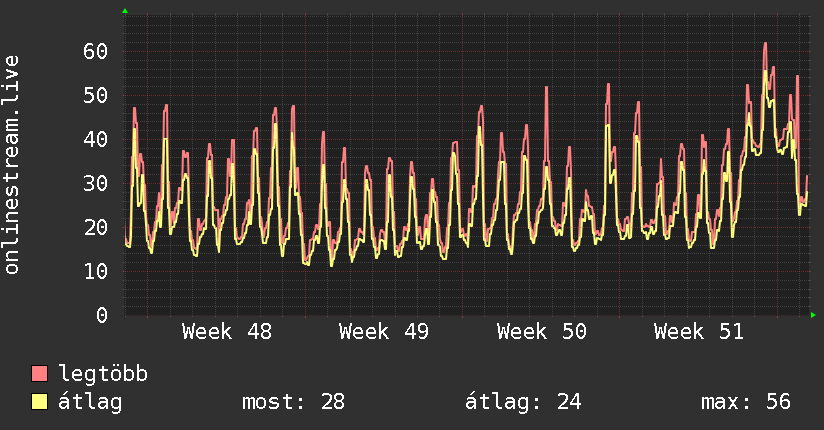
Task: Click the 'Week 48' axis label
Action: click(x=227, y=332)
